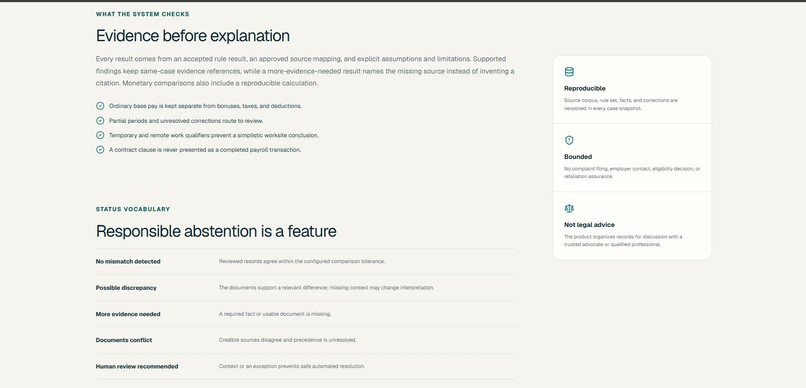
Task: Click the Evidence before explanation heading
Action: point(193,36)
